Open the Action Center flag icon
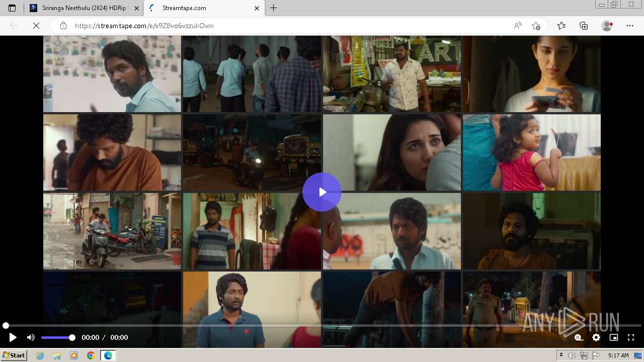The image size is (644, 362). pos(596,355)
